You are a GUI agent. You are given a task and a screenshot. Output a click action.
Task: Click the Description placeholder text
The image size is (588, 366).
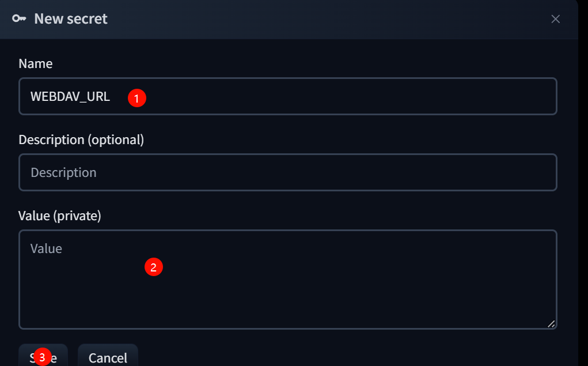pos(63,173)
